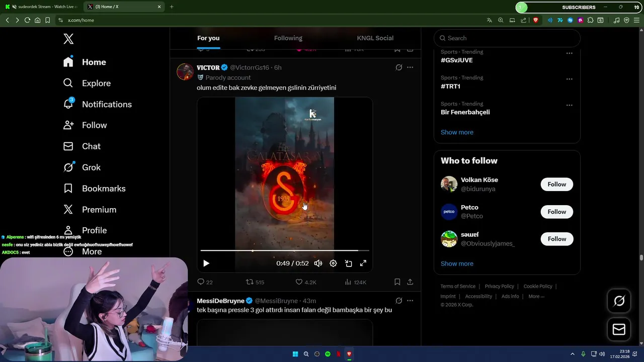Seek on the video progress bar
Screen dimensions: 644x362
click(285, 250)
